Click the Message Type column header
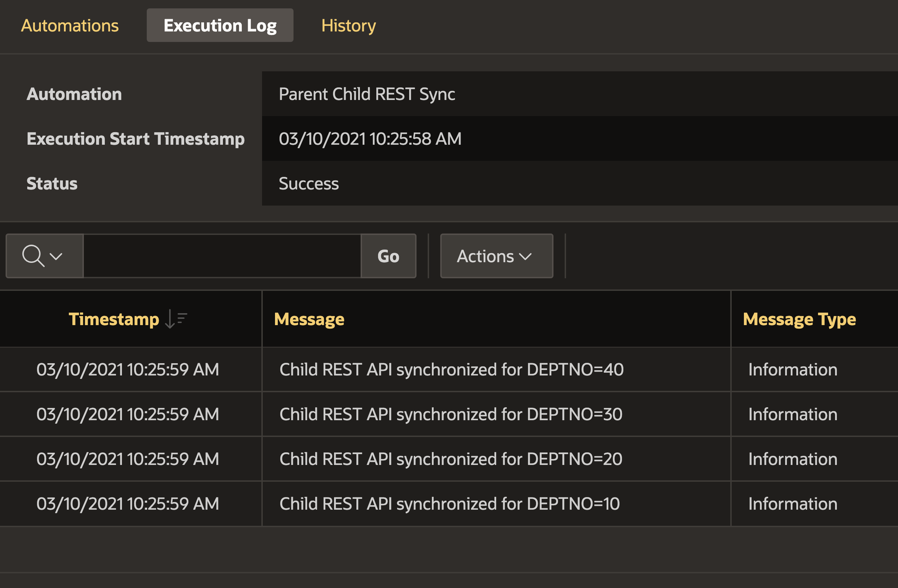Viewport: 898px width, 588px height. click(x=799, y=319)
